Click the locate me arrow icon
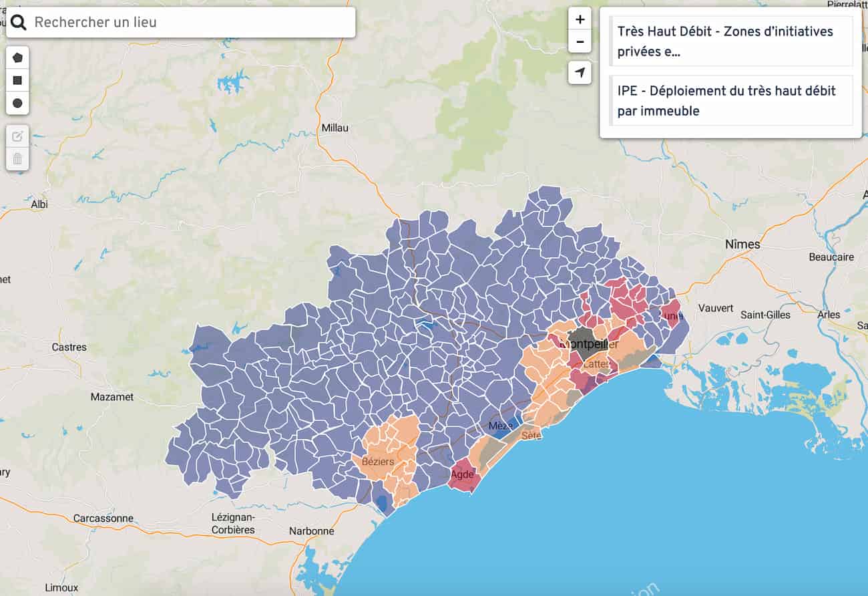 [580, 73]
